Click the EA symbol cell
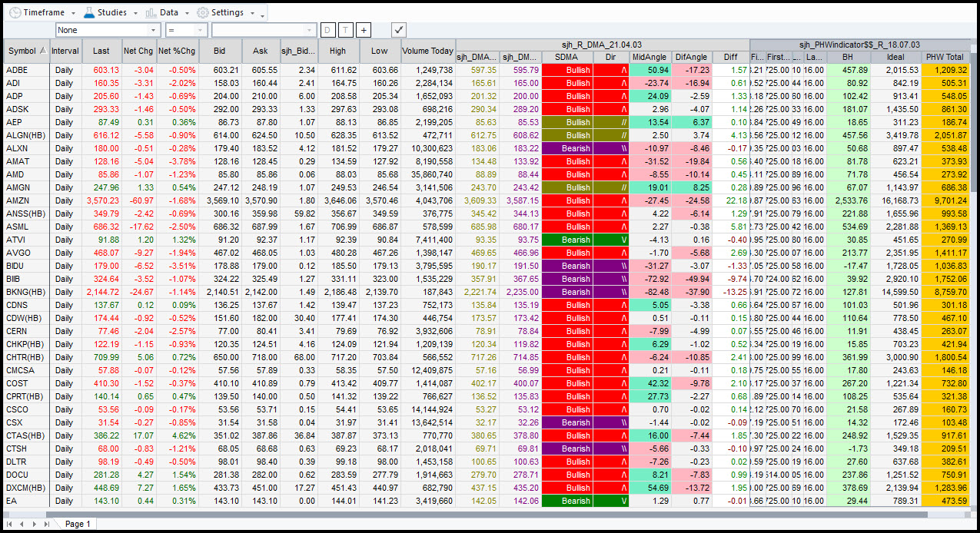This screenshot has width=980, height=533. (x=27, y=501)
